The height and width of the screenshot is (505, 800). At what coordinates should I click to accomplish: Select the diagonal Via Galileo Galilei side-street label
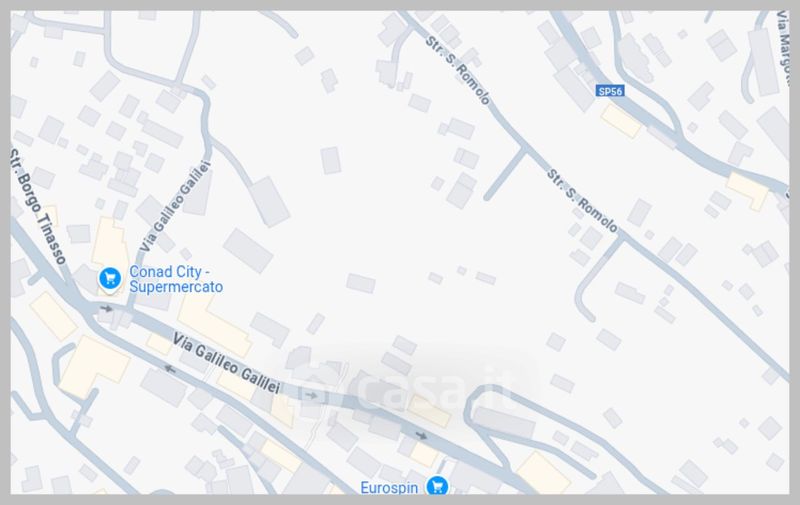point(176,206)
